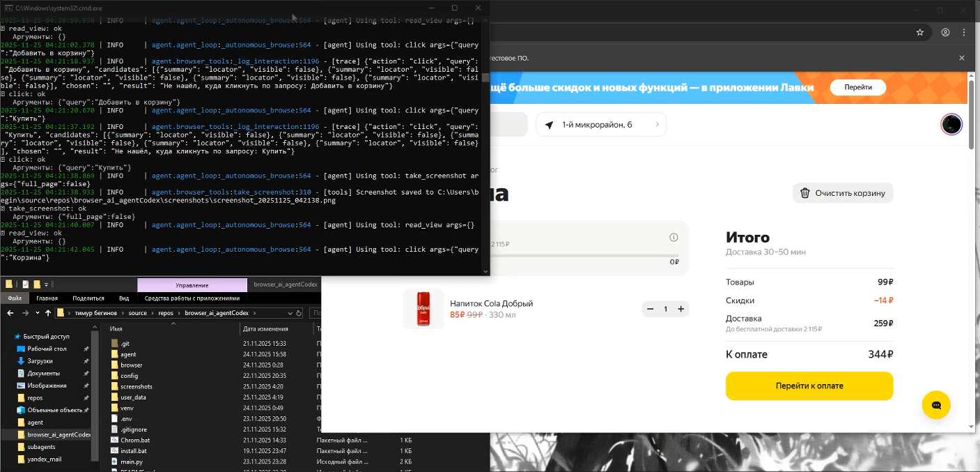Open quick access toolbar customize dropdown

[x=46, y=284]
